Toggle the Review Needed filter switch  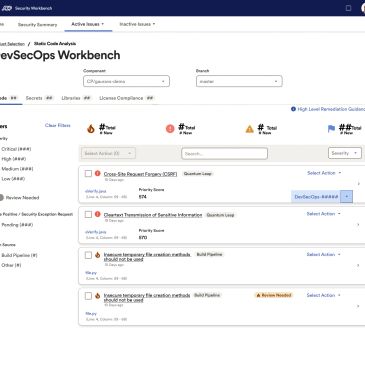(2, 198)
